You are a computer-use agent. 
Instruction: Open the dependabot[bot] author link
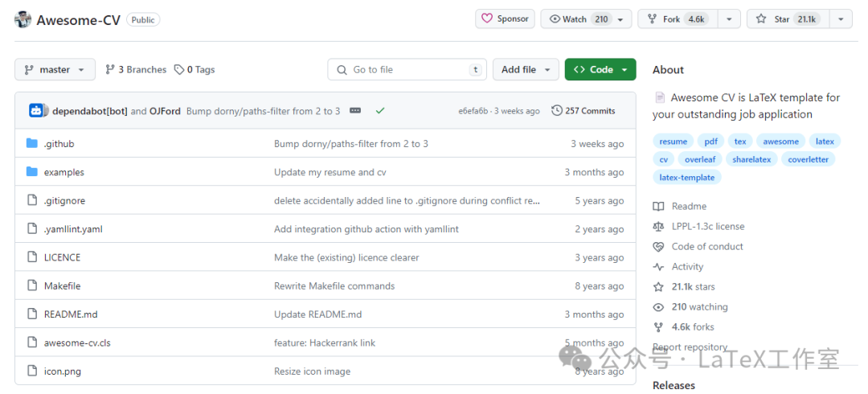[90, 111]
